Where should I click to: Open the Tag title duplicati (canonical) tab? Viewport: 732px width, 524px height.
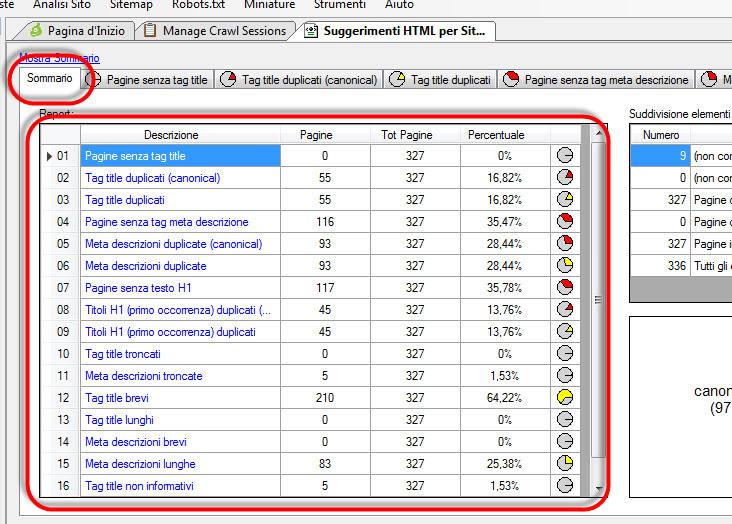[299, 79]
